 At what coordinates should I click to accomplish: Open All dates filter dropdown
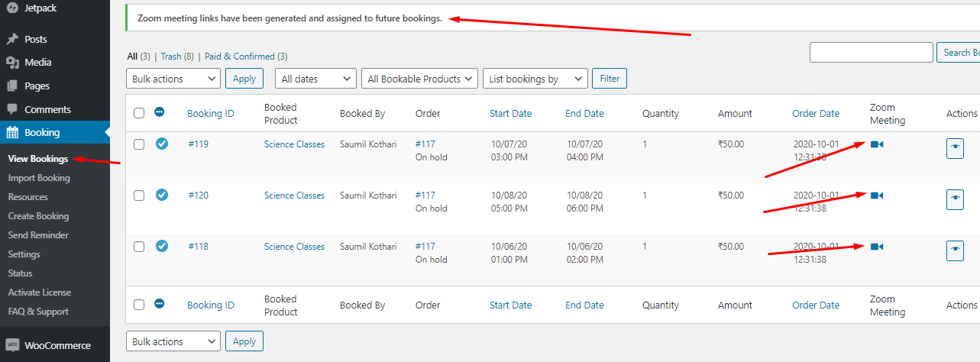click(315, 79)
